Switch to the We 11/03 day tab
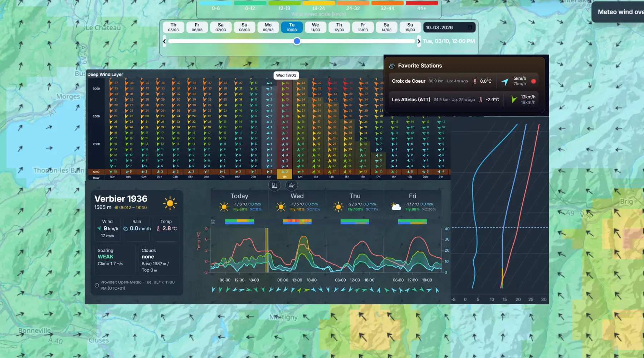Screen dimensions: 644x358 click(315, 27)
